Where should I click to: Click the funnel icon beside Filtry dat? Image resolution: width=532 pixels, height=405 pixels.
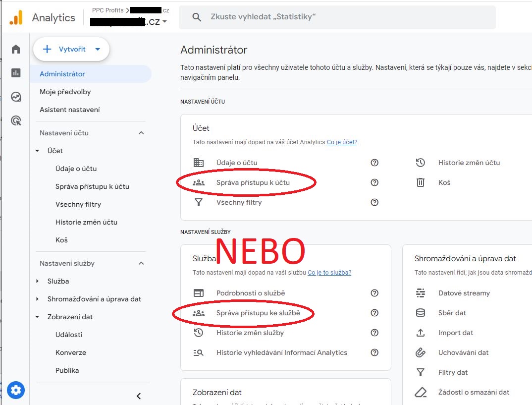421,372
